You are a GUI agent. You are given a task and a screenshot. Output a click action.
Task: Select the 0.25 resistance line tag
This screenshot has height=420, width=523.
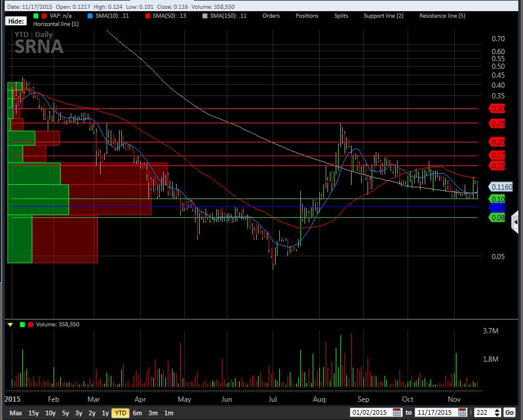point(498,123)
